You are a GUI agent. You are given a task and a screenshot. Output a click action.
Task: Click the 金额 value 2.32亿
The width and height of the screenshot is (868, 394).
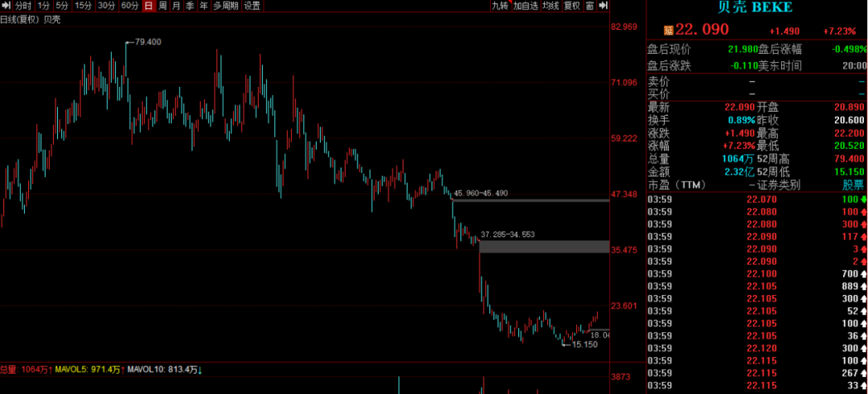click(741, 172)
